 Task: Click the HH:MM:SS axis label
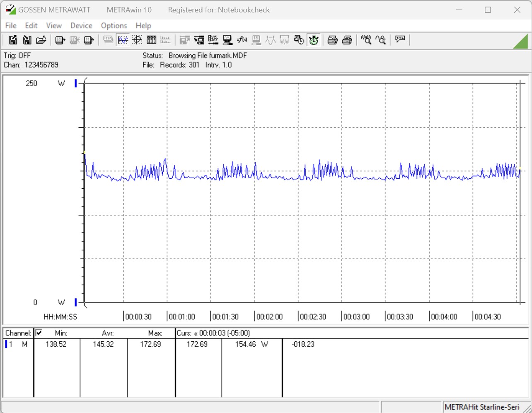(60, 317)
